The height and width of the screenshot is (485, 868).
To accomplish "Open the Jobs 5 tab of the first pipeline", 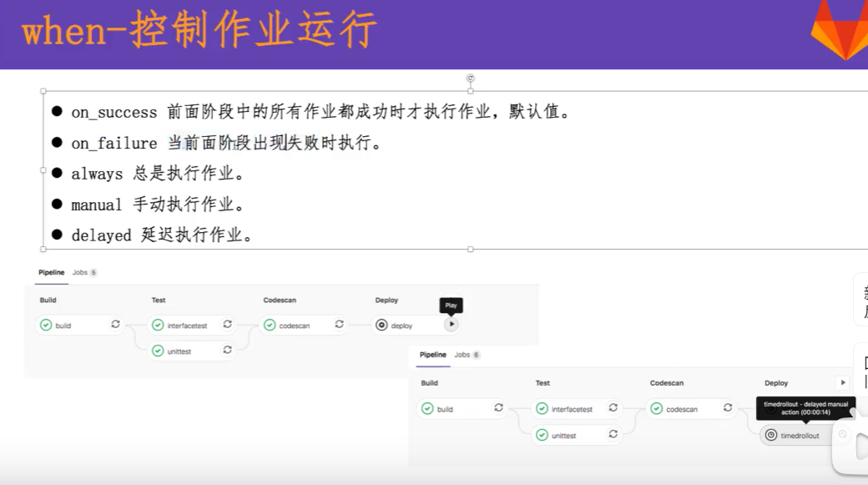I will [x=81, y=272].
